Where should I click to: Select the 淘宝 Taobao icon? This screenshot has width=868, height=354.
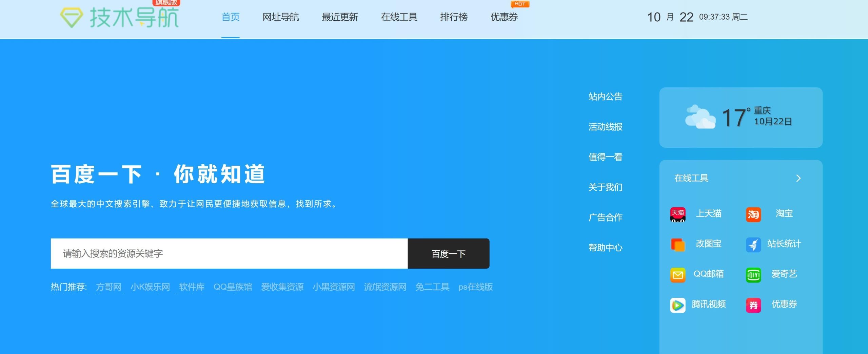pos(753,214)
